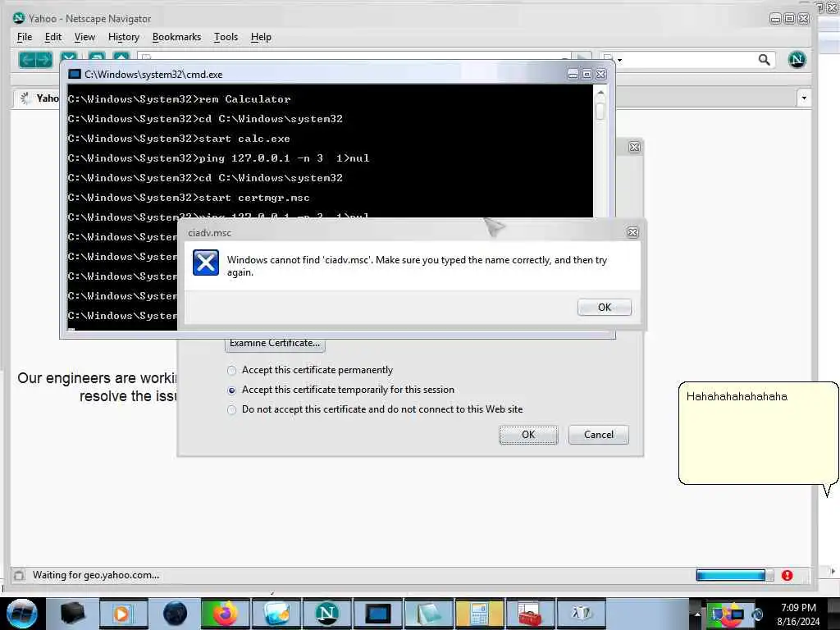This screenshot has width=840, height=630.
Task: Open the search engine dropdown arrow
Action: click(619, 60)
